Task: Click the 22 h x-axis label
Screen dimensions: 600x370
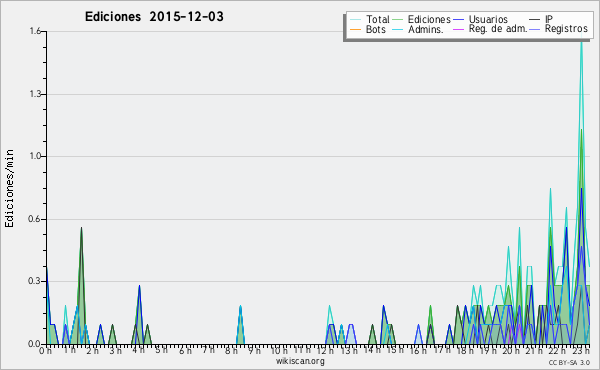Action: (556, 350)
